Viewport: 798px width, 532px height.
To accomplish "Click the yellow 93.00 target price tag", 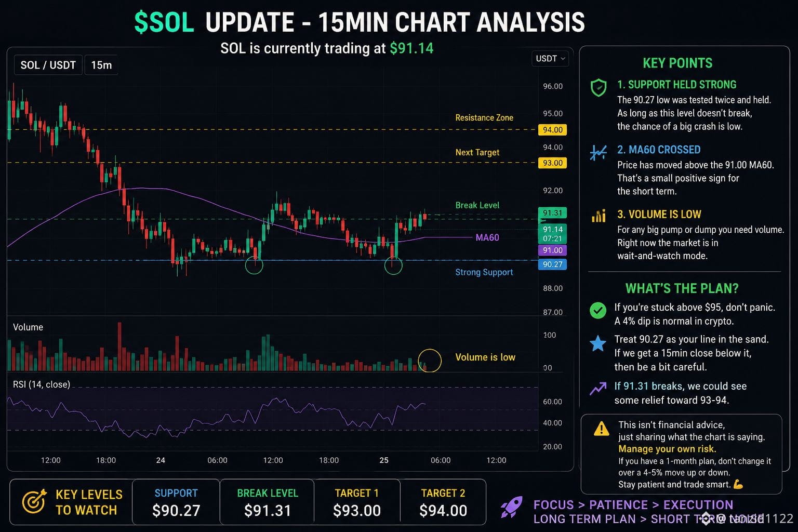I will point(552,163).
